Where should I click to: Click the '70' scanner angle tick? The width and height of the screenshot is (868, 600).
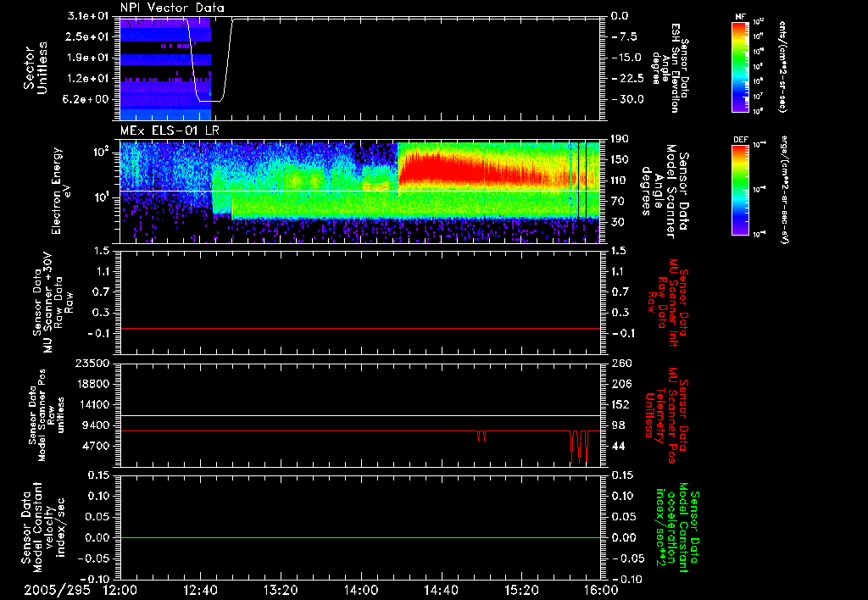tap(618, 201)
